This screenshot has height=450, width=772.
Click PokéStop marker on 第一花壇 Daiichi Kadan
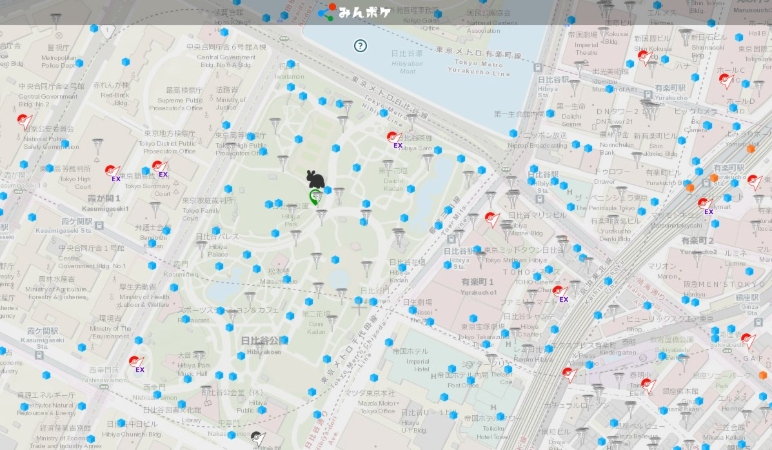click(x=388, y=167)
